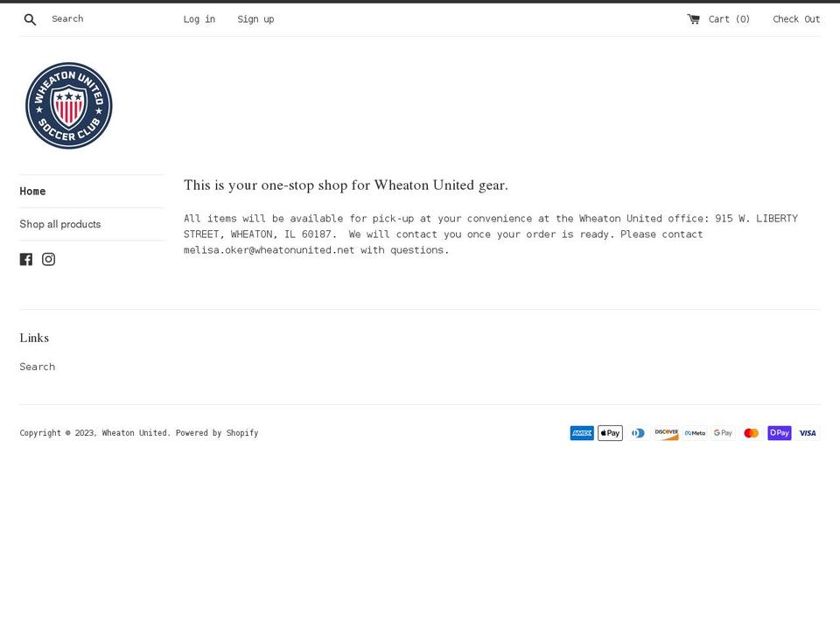
Task: Open the footer Search link
Action: pyautogui.click(x=38, y=367)
